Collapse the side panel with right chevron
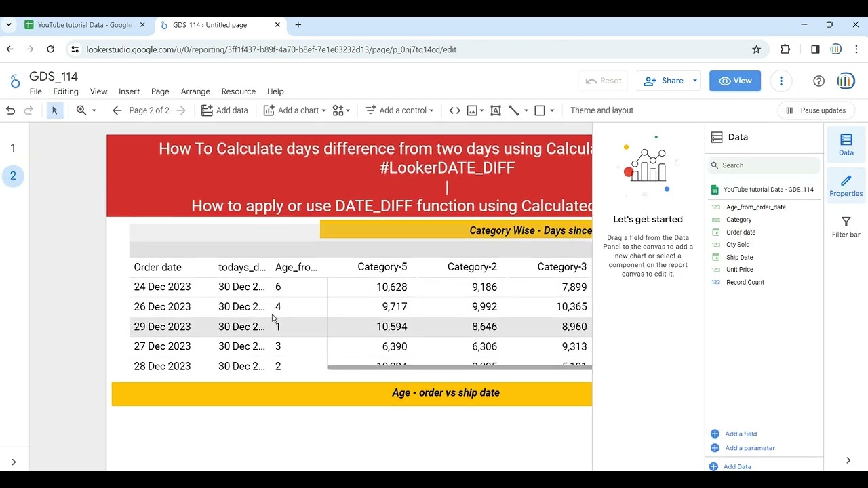 click(x=848, y=460)
